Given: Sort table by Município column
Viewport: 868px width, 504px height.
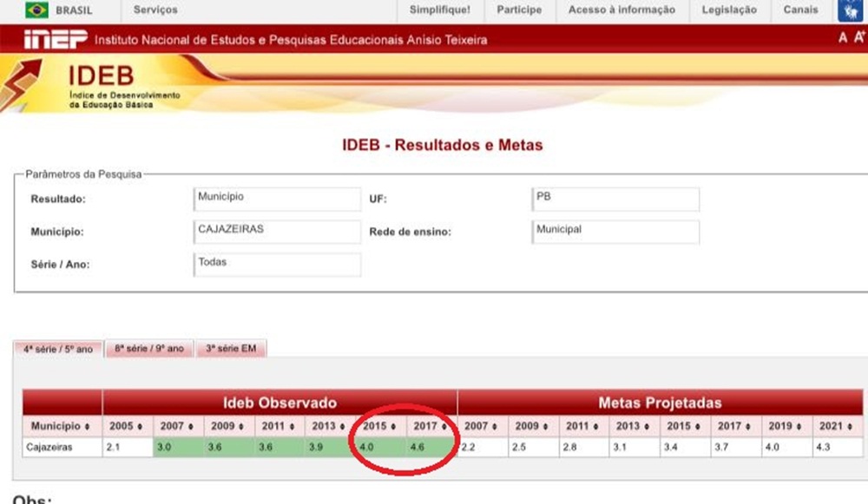Looking at the screenshot, I should point(61,427).
